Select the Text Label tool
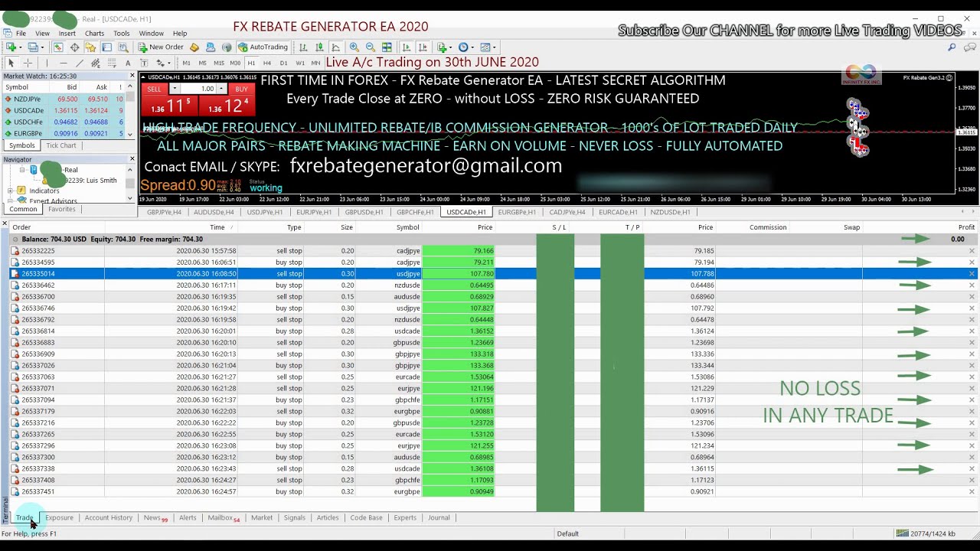Screen dimensions: 980x551 (144, 63)
